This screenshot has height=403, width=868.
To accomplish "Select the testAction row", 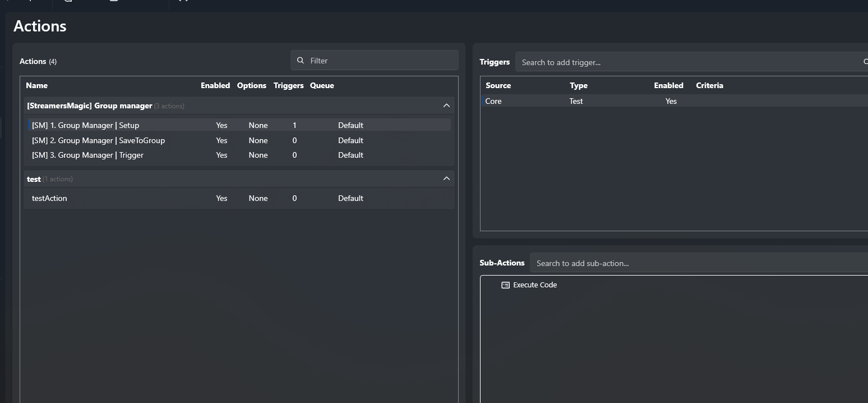I will tap(49, 198).
